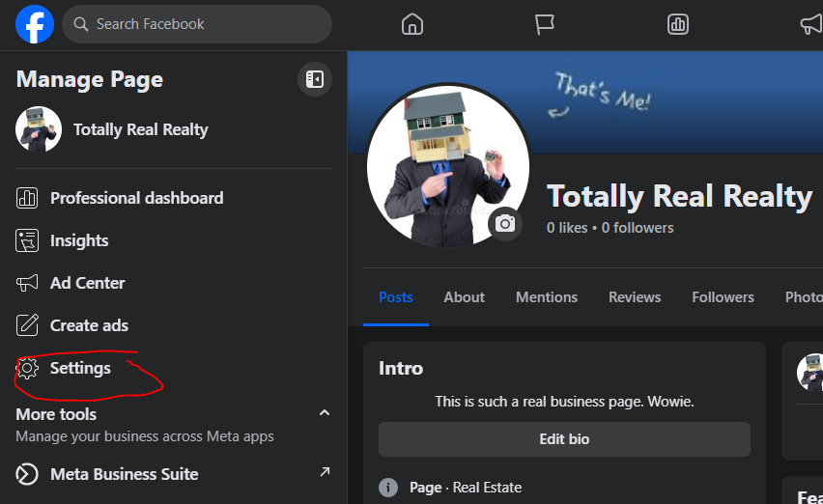823x504 pixels.
Task: Click the info icon beside Page
Action: (388, 488)
